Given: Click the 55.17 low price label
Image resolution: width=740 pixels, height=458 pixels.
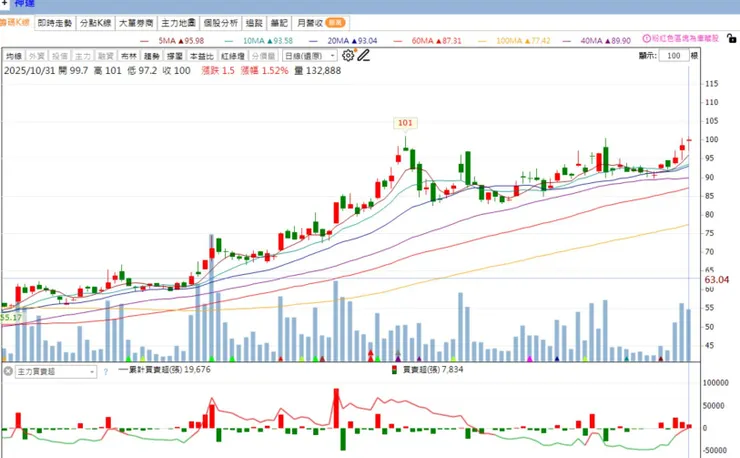Looking at the screenshot, I should pyautogui.click(x=11, y=318).
